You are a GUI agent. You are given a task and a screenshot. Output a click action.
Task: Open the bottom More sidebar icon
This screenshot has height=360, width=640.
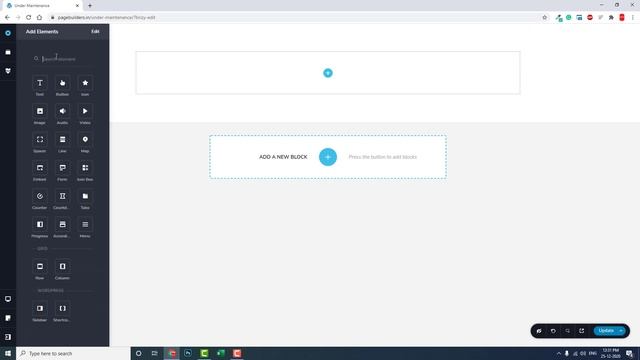click(8, 337)
